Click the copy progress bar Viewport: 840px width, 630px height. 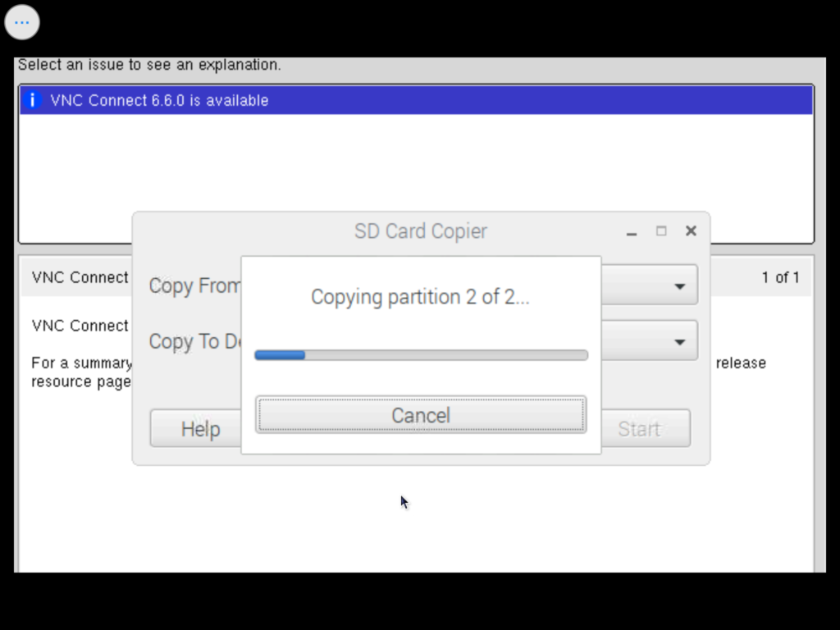420,355
